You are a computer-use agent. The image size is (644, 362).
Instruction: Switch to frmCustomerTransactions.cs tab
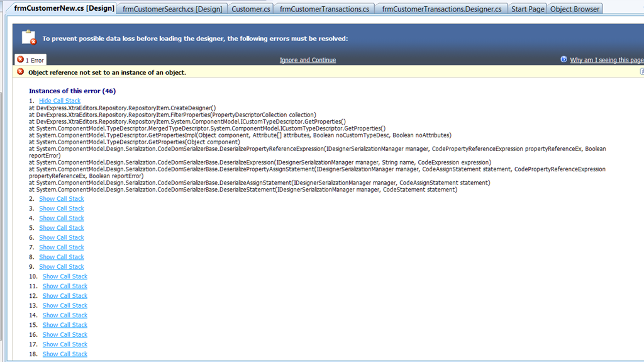click(x=324, y=9)
